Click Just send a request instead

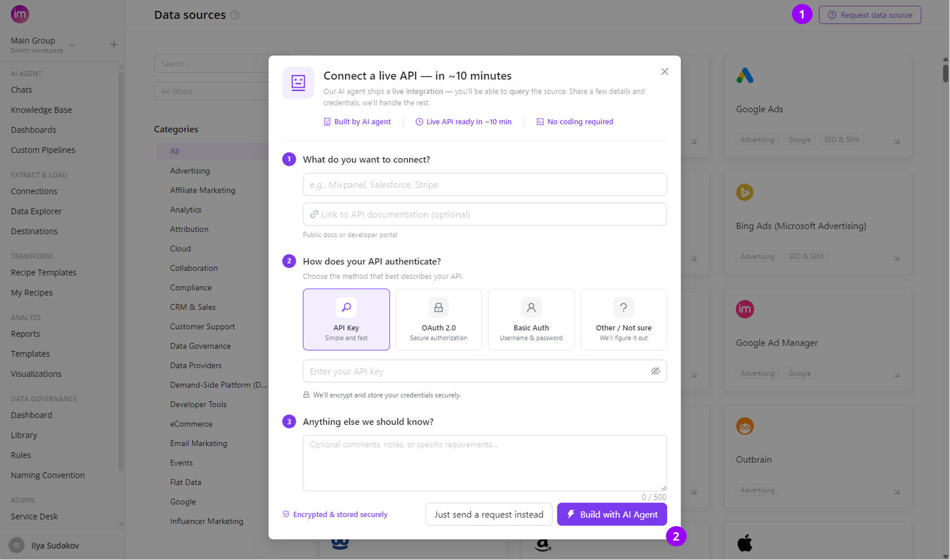[489, 514]
